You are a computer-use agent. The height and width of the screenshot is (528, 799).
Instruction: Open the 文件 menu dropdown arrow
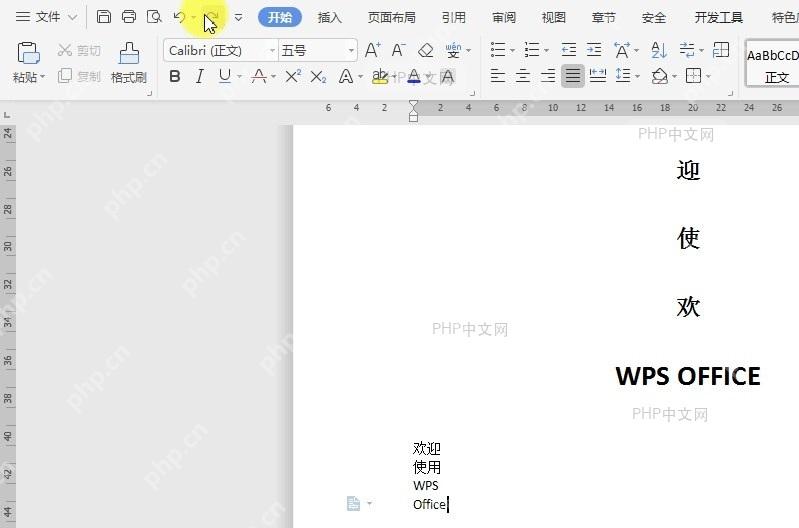[73, 17]
